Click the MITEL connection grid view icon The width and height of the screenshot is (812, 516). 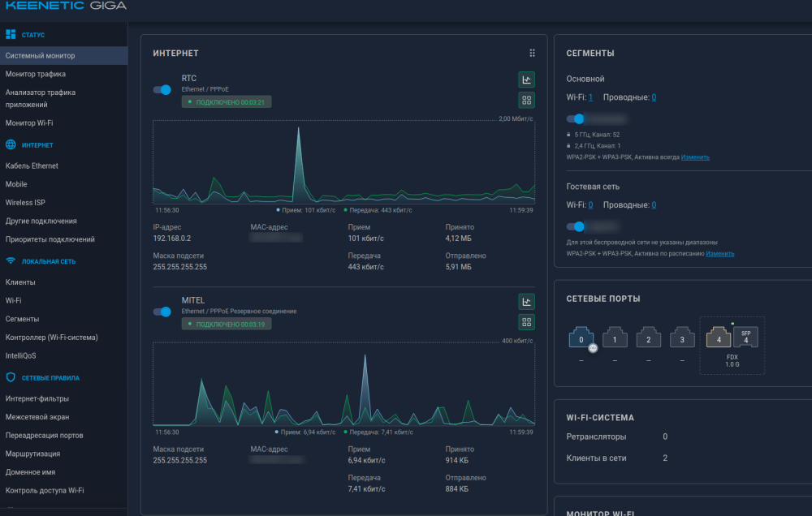[526, 322]
